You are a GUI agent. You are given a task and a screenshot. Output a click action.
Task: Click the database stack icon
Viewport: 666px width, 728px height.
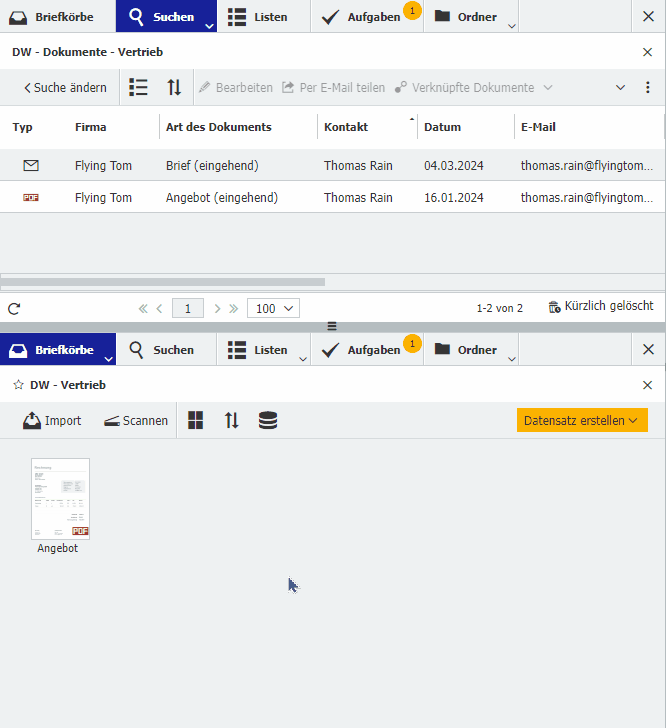[268, 421]
